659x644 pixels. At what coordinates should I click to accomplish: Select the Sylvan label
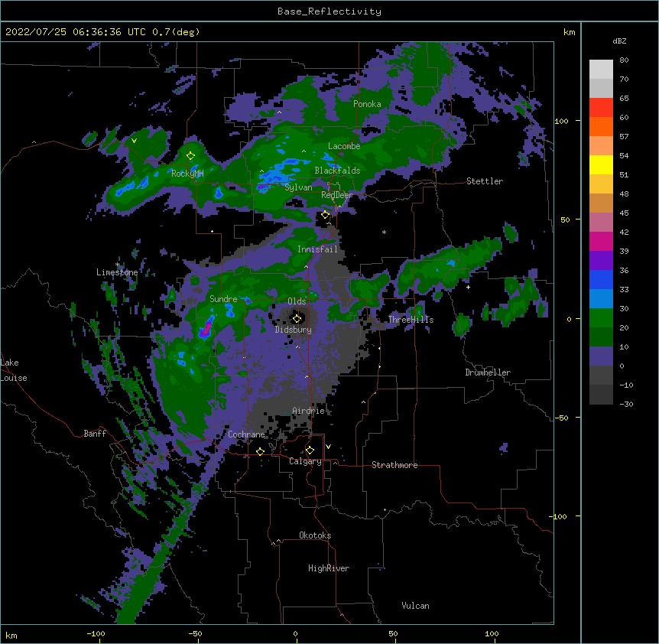click(298, 187)
